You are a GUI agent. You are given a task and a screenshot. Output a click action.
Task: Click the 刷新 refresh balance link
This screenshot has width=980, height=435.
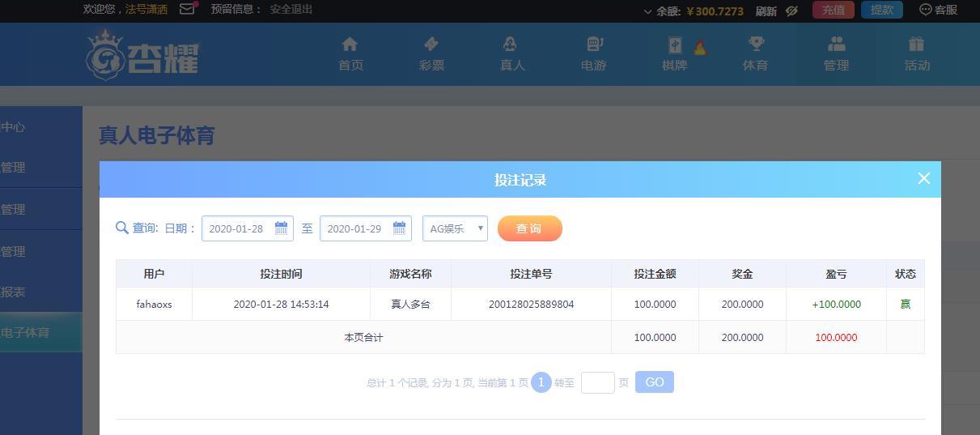766,11
